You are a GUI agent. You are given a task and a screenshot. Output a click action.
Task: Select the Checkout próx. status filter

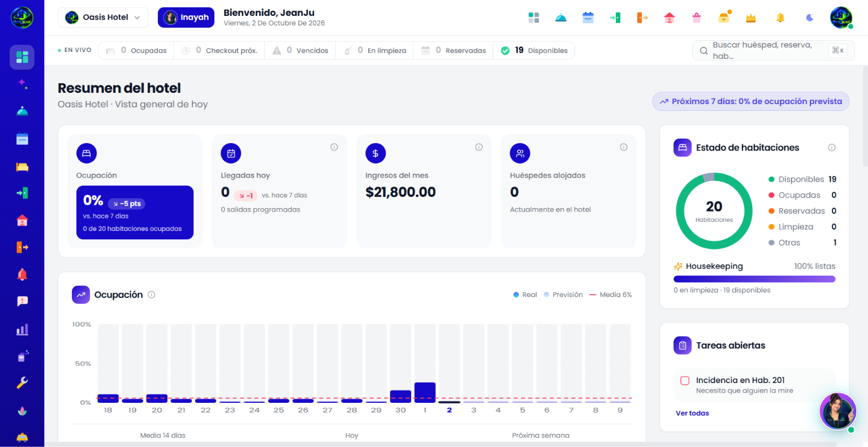tap(219, 50)
